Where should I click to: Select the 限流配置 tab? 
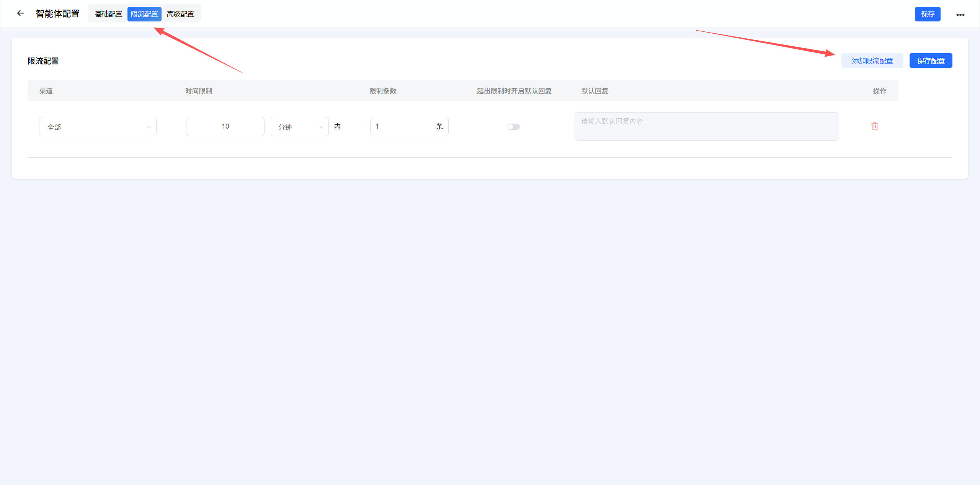pos(144,14)
